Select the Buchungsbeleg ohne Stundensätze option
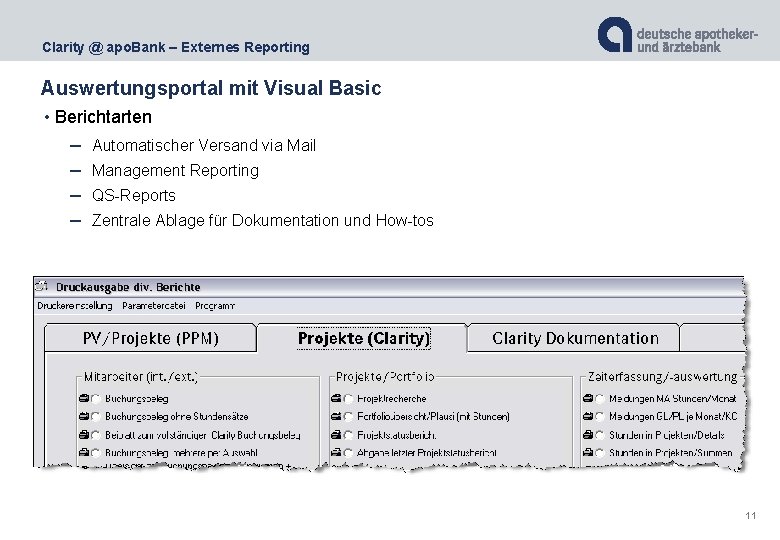780x540 pixels. [x=96, y=417]
